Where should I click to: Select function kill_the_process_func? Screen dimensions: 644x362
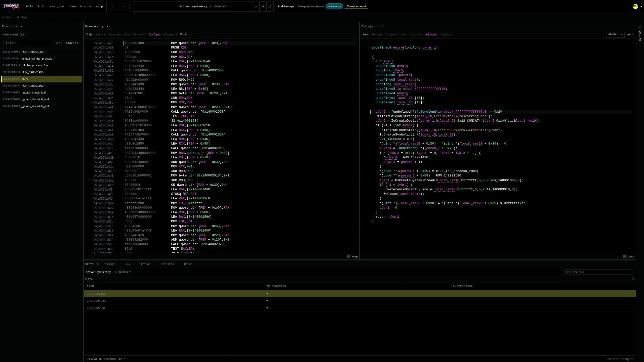tap(42, 65)
